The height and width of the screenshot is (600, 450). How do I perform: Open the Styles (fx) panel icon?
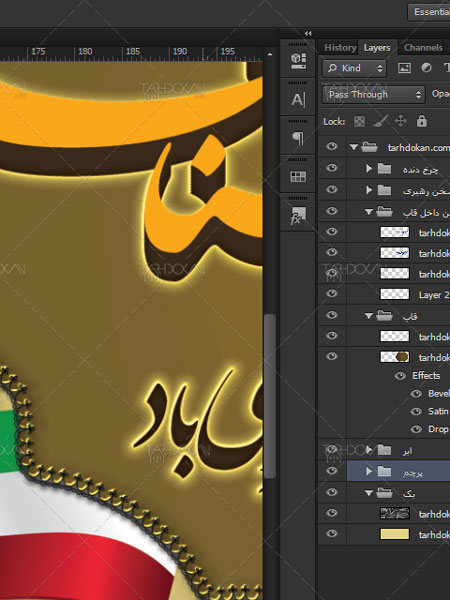tap(297, 215)
